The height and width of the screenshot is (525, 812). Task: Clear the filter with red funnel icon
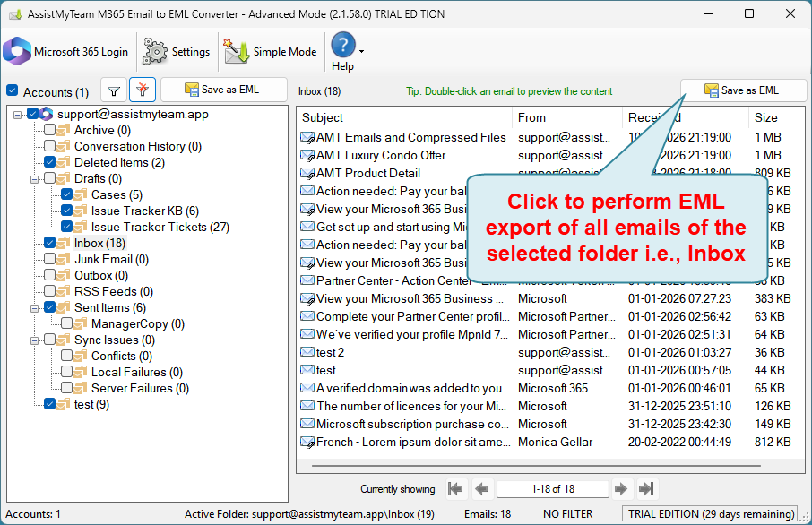click(x=141, y=90)
